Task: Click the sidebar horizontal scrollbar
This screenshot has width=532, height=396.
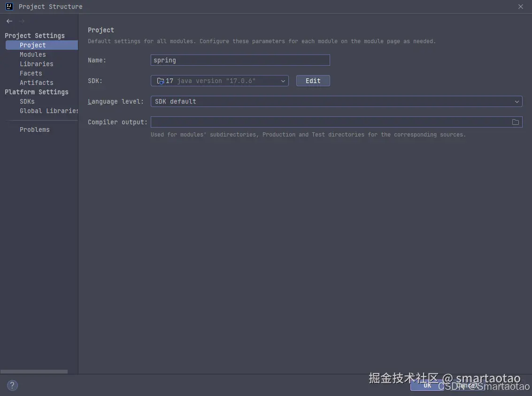Action: tap(34, 372)
